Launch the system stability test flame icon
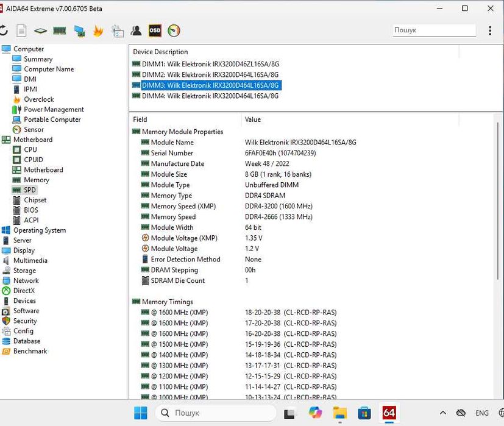The height and width of the screenshot is (426, 504). (x=98, y=31)
